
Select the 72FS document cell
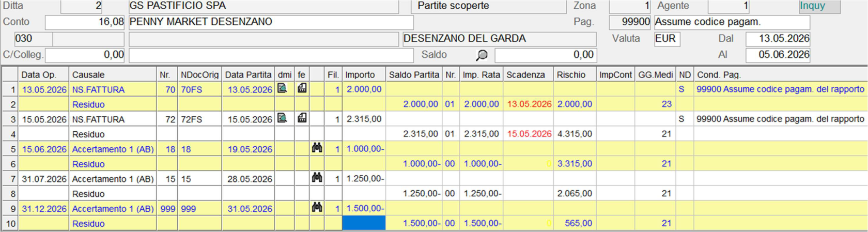pyautogui.click(x=199, y=119)
